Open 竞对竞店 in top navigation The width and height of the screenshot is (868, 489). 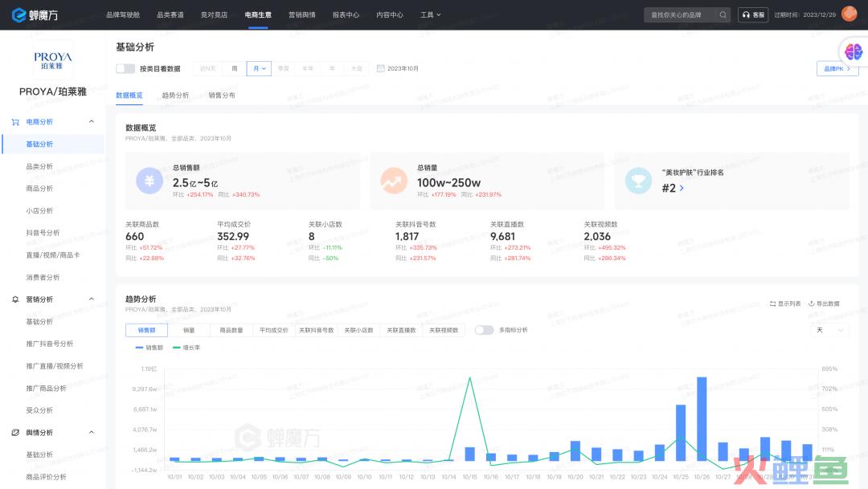pyautogui.click(x=215, y=15)
